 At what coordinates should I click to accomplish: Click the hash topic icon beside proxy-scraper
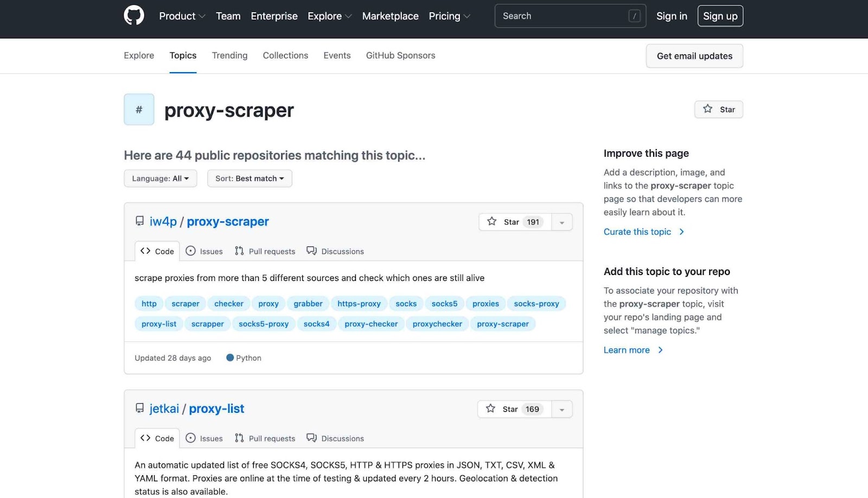point(139,110)
